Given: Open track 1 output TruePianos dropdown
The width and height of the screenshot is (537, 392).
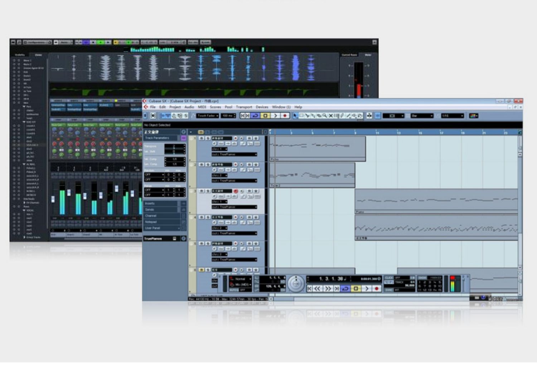Looking at the screenshot, I should pos(234,155).
